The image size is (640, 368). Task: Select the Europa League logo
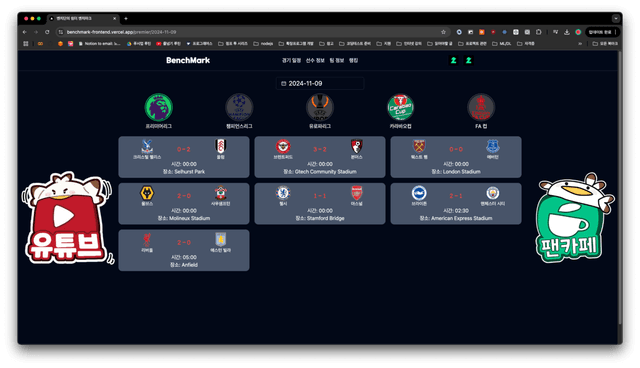click(320, 107)
